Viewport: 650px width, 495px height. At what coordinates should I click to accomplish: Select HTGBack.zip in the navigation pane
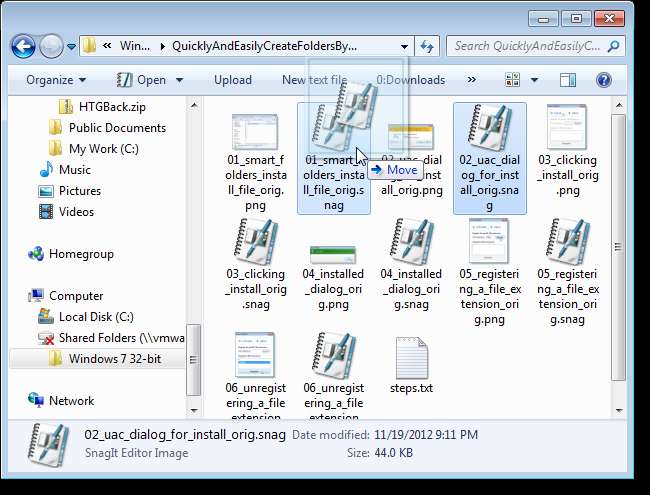[x=103, y=107]
